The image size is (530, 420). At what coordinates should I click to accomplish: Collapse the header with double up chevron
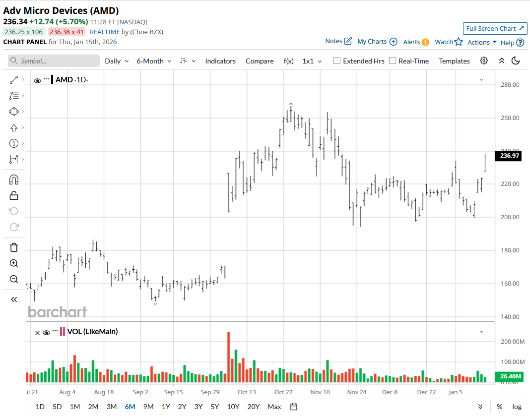[502, 61]
